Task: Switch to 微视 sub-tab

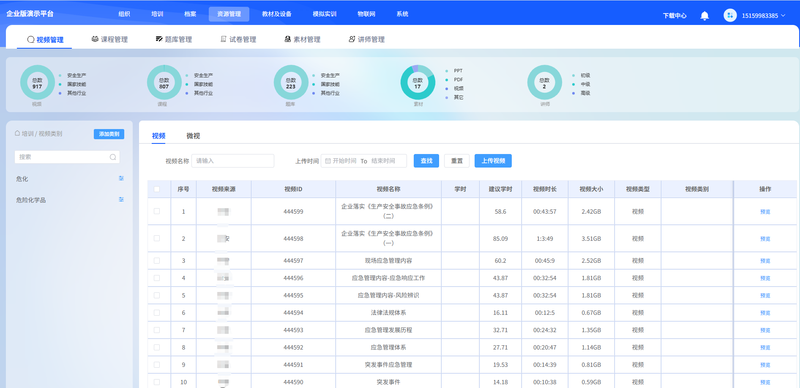Action: (x=193, y=136)
